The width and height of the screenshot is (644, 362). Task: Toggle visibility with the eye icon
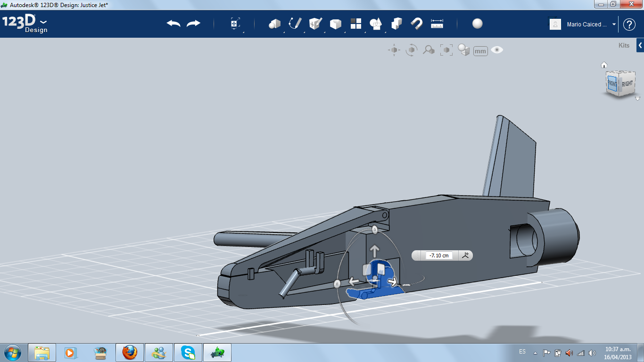497,50
